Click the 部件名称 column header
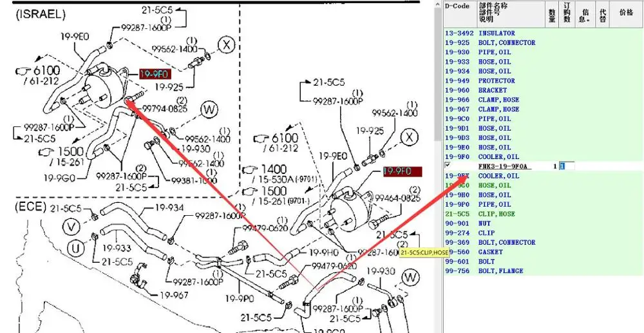Image resolution: width=644 pixels, height=333 pixels. click(511, 14)
